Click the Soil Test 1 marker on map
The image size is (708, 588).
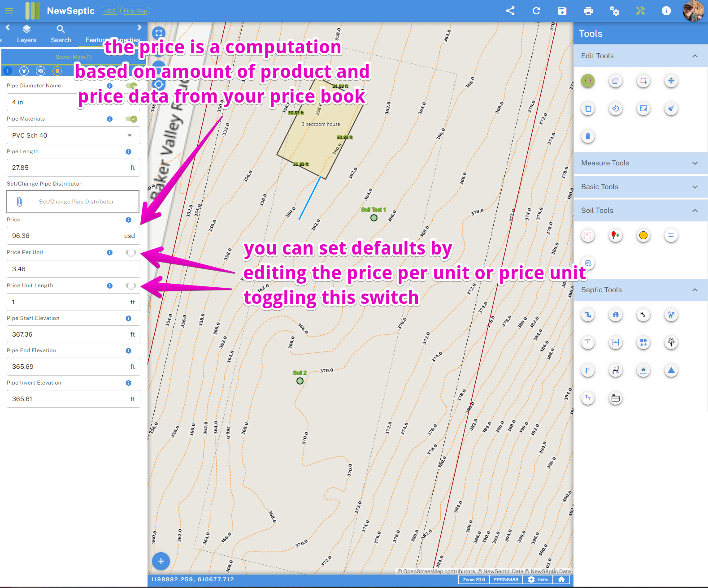[x=374, y=218]
